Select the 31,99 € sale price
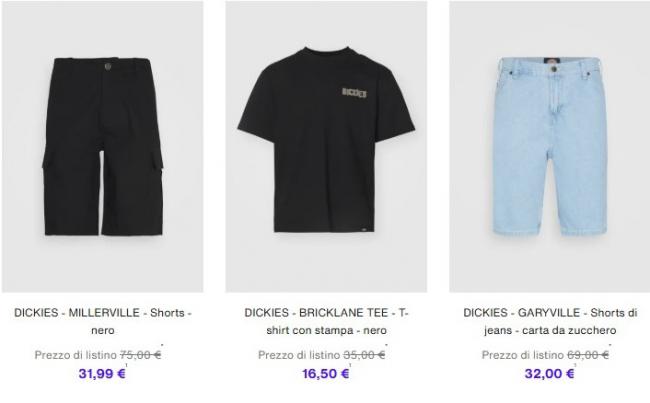Viewport: 650px width, 403px height. (102, 374)
